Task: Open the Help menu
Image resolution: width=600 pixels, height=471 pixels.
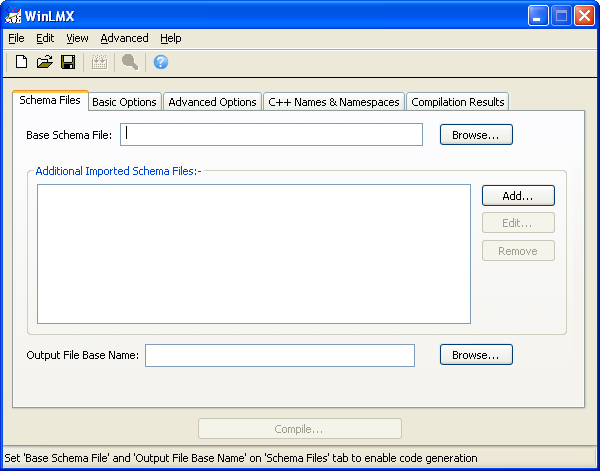Action: click(x=171, y=38)
